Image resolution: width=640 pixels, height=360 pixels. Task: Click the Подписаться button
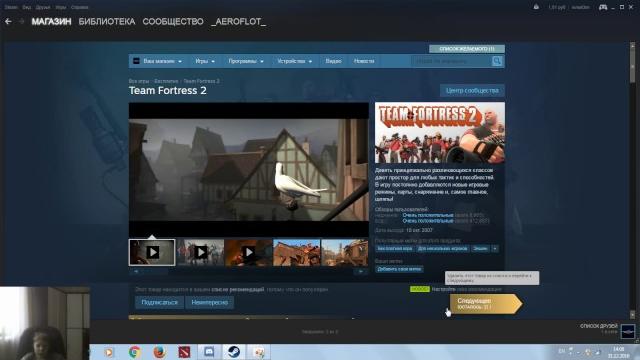pos(160,302)
